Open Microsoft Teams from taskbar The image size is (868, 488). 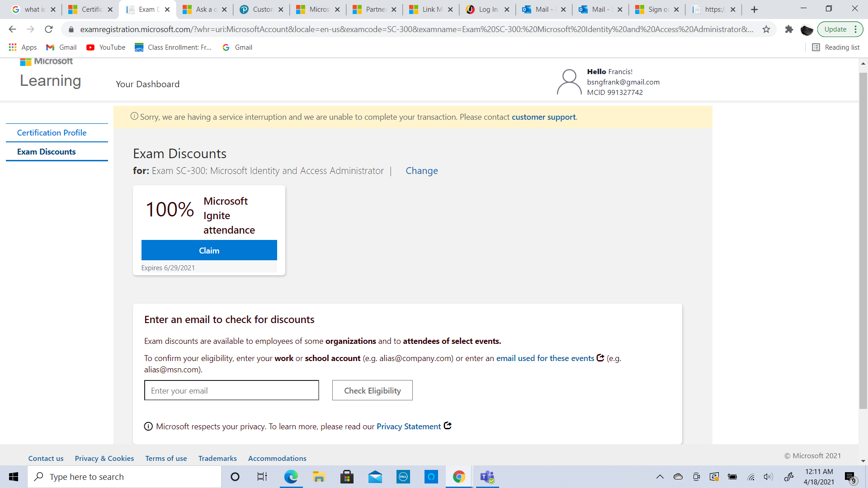click(487, 477)
